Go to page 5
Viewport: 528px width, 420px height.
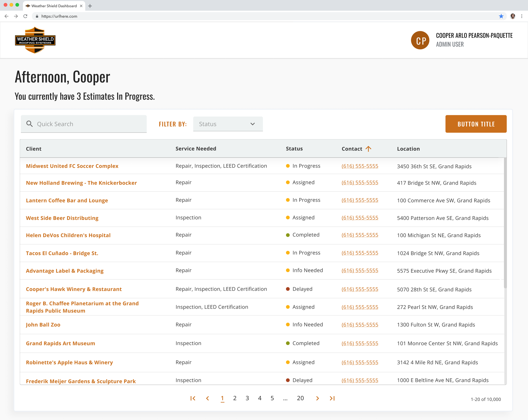click(x=272, y=398)
